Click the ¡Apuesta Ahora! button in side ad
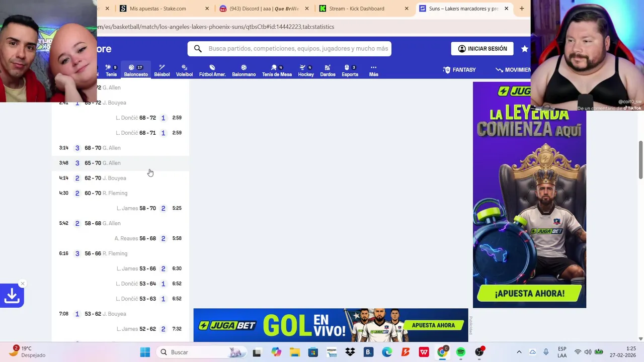The height and width of the screenshot is (362, 644). 530,293
